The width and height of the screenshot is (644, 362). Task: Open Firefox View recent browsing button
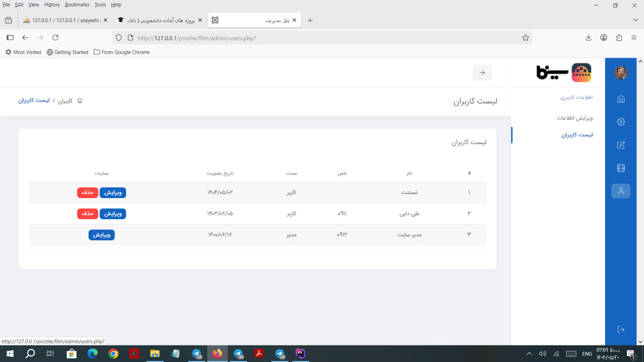click(8, 20)
